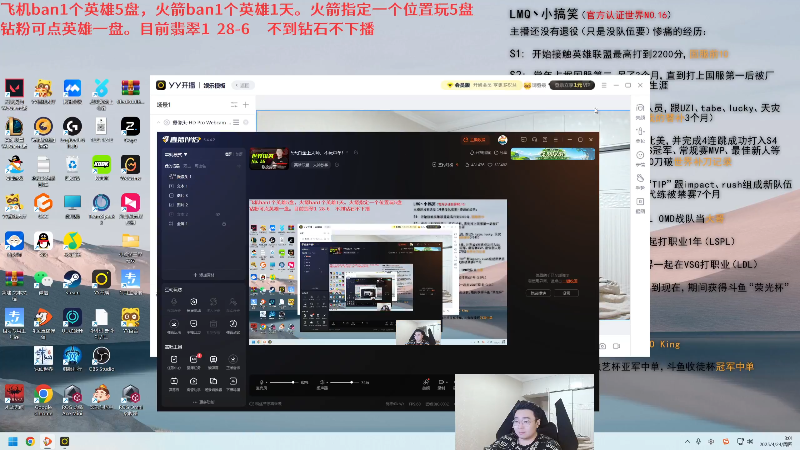Toggle visibility of fifth Douyu source row
The height and width of the screenshot is (450, 800).
pyautogui.click(x=218, y=214)
